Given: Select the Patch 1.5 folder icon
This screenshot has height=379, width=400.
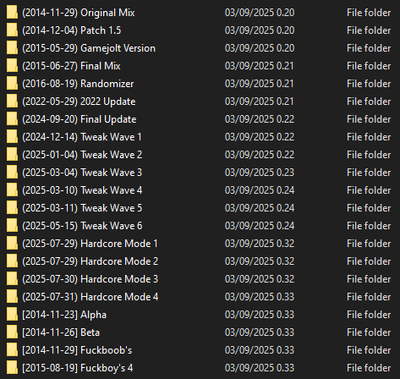Looking at the screenshot, I should click(12, 30).
